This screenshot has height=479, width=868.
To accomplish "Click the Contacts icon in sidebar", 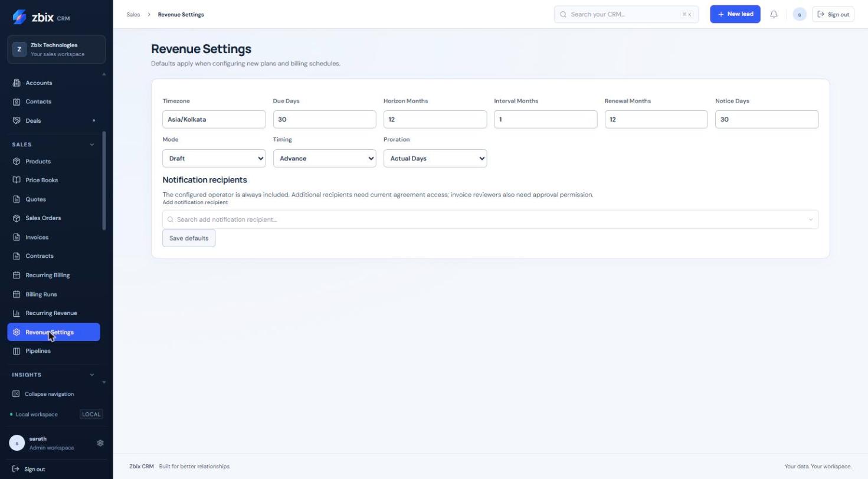I will pos(17,101).
